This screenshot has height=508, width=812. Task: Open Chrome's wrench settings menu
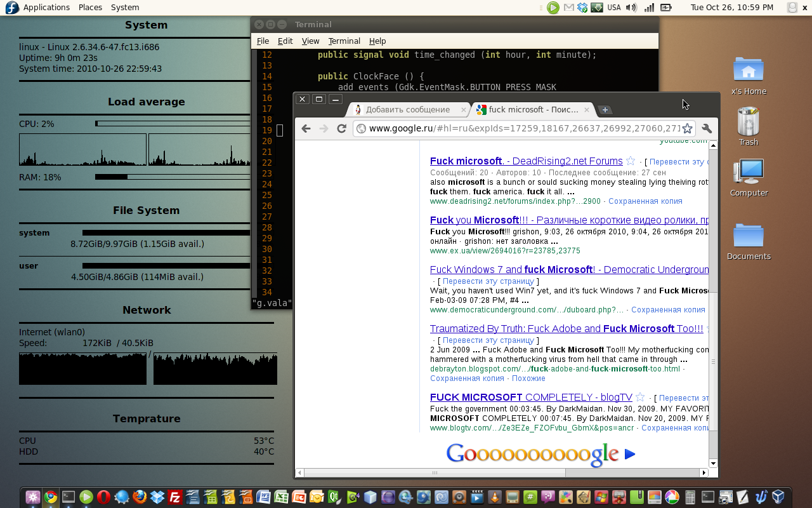[x=707, y=128]
